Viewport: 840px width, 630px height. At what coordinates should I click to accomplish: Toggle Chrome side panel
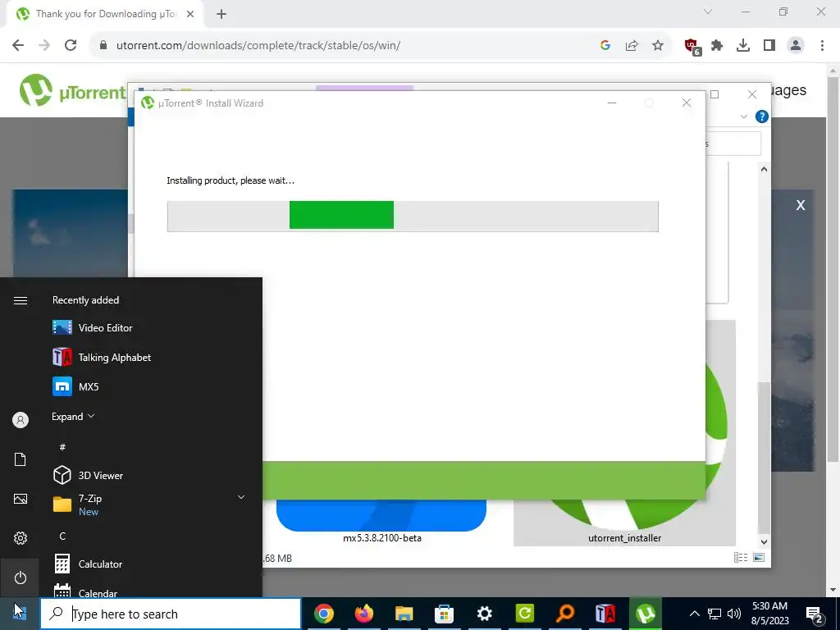[769, 46]
